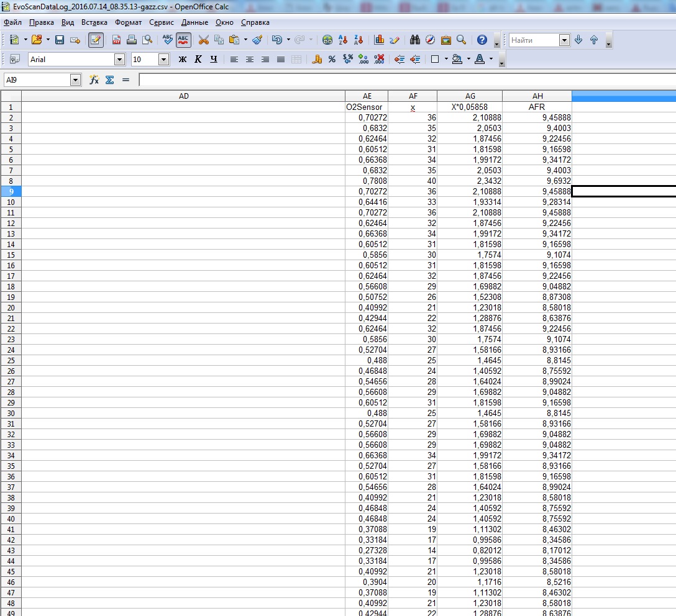Image resolution: width=676 pixels, height=616 pixels.
Task: Open the Name Box dropdown
Action: 76,79
